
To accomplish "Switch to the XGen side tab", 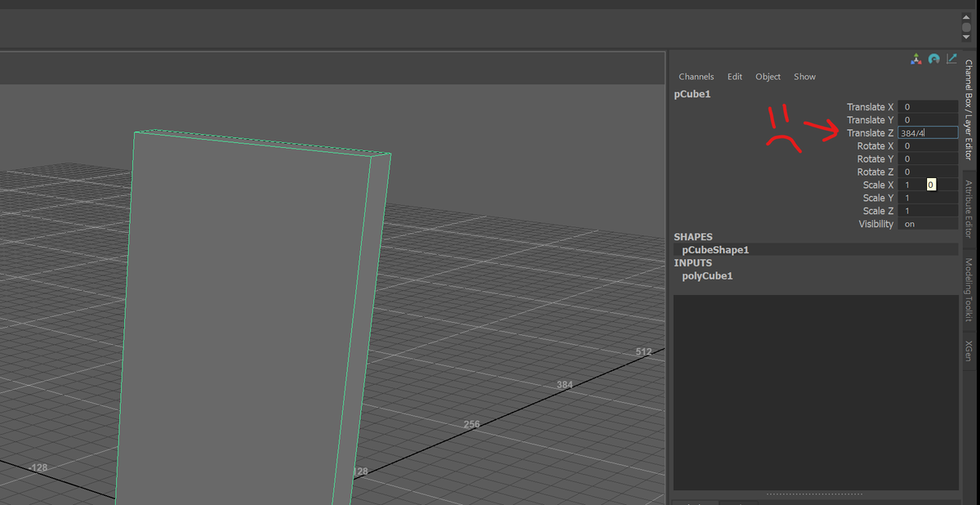I will pos(969,351).
